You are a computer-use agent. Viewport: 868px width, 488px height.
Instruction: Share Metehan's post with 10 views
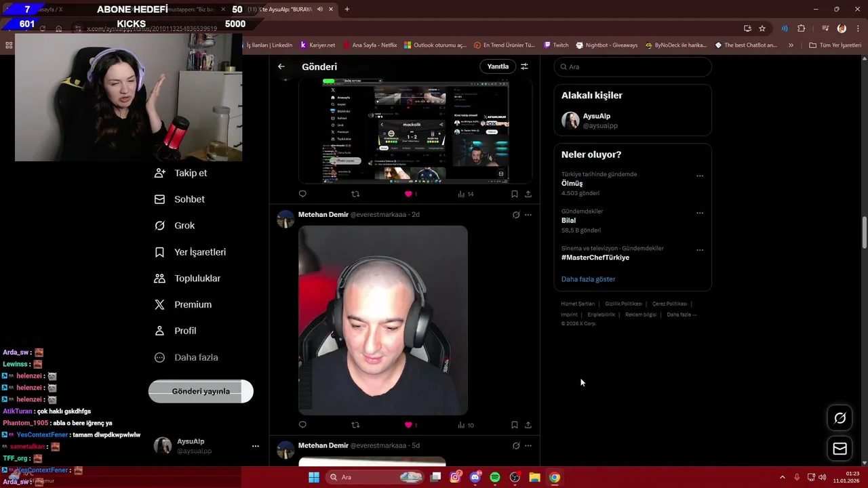(528, 425)
